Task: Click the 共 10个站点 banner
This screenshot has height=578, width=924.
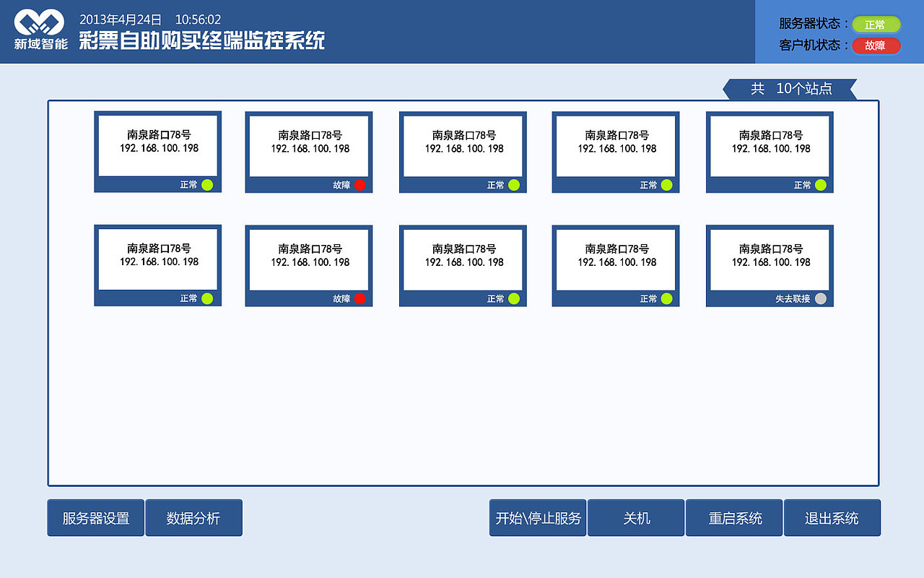Action: coord(790,89)
